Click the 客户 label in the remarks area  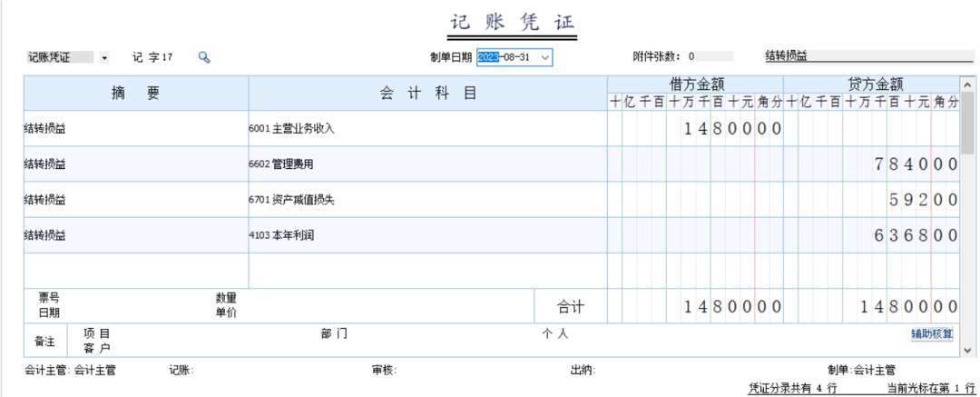click(96, 348)
